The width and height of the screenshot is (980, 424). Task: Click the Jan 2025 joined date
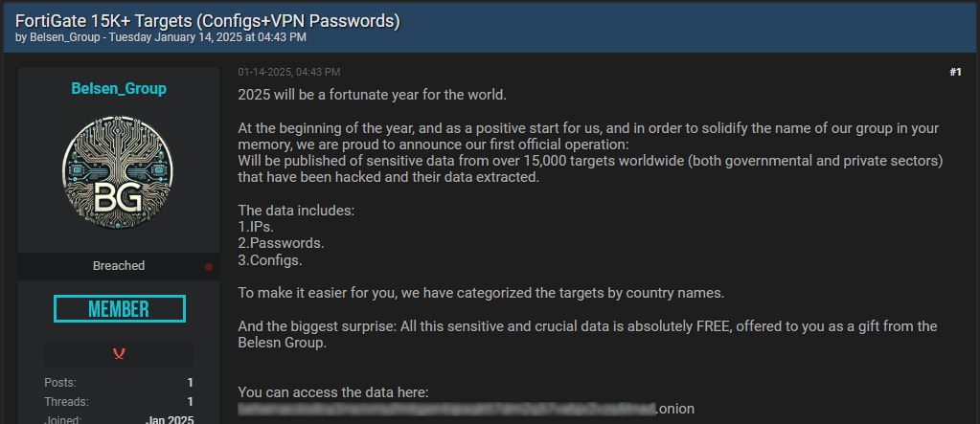[x=170, y=419]
